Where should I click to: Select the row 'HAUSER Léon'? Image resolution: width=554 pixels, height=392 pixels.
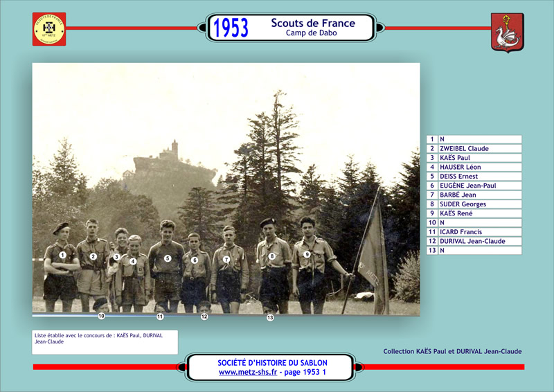[x=474, y=167]
